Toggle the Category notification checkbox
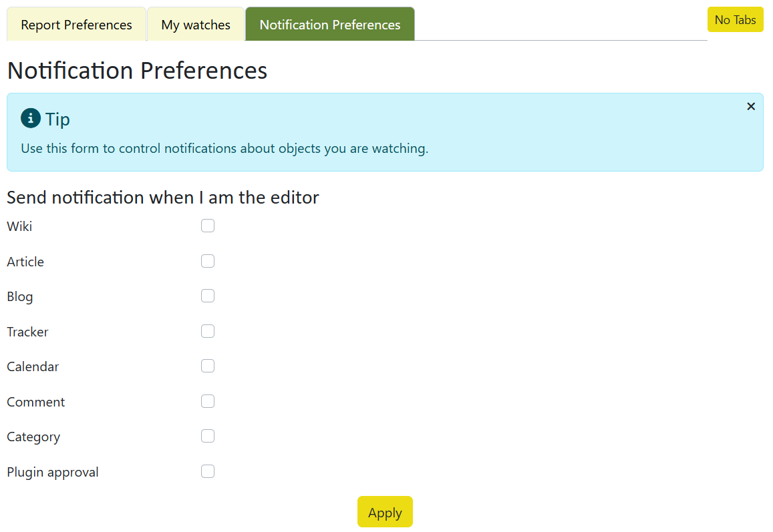This screenshot has width=773, height=532. pos(208,436)
